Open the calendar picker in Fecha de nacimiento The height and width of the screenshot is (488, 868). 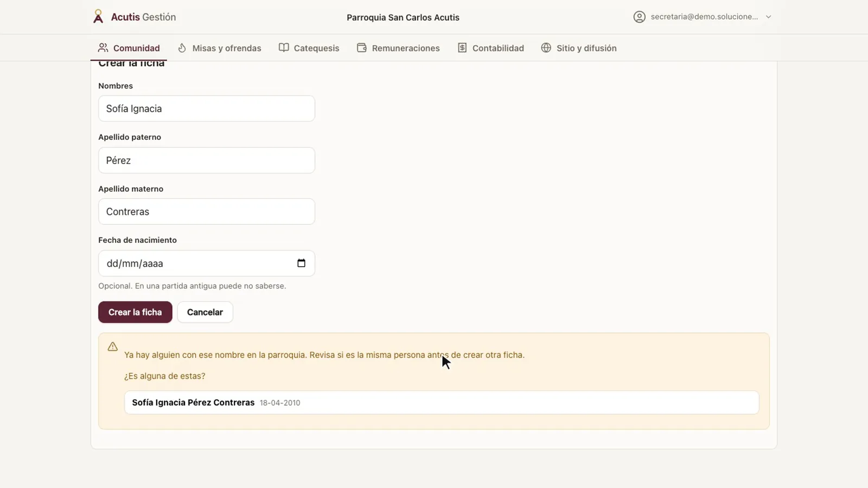(301, 263)
